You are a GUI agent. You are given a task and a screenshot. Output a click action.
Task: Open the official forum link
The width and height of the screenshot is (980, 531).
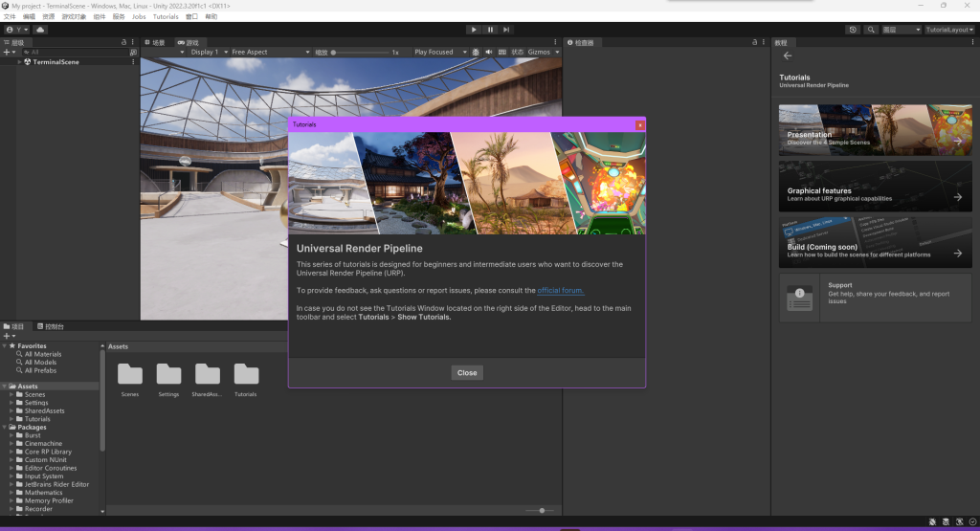click(560, 290)
